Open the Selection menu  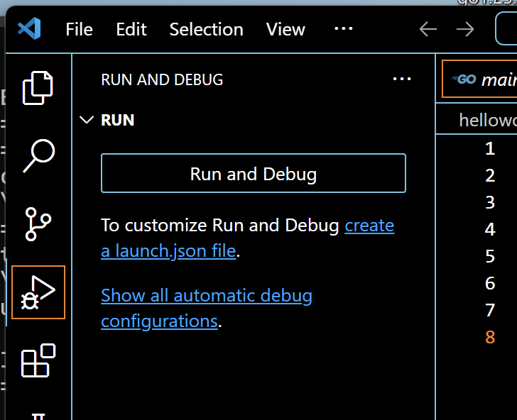click(207, 29)
